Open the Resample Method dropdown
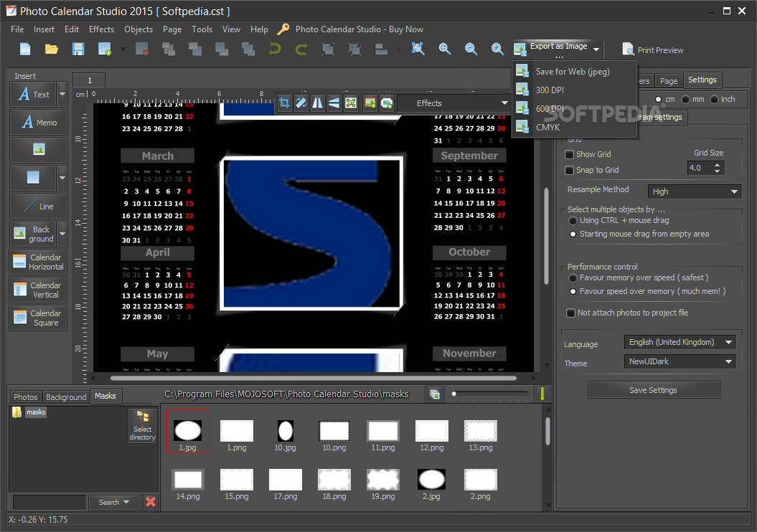Image resolution: width=757 pixels, height=532 pixels. pos(695,191)
